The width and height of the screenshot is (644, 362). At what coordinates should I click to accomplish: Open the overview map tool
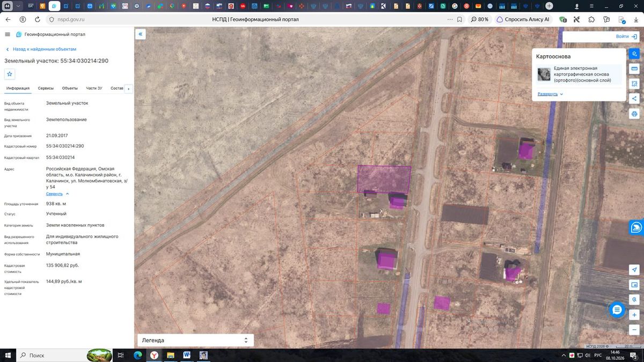click(x=634, y=285)
